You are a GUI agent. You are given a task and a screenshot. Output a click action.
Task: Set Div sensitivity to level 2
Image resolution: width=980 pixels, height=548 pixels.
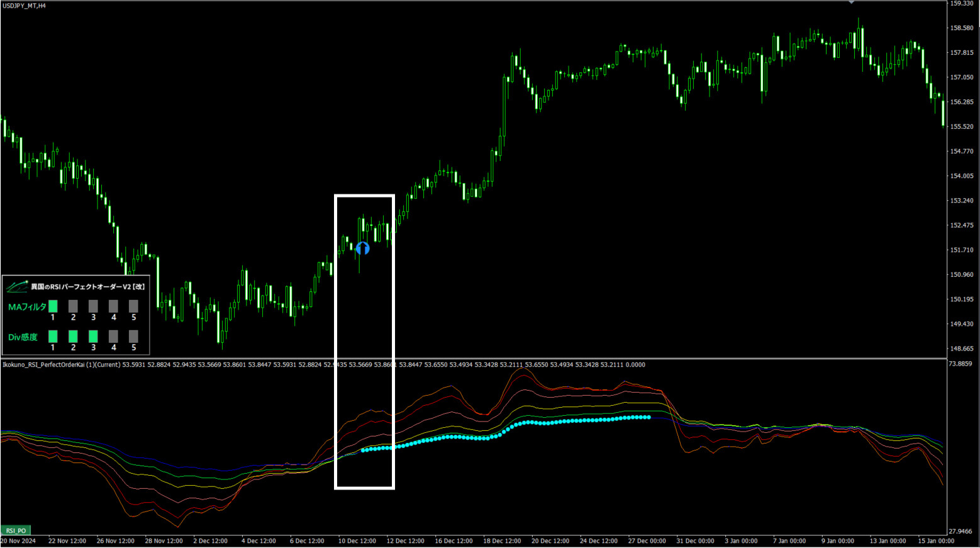[x=73, y=337]
